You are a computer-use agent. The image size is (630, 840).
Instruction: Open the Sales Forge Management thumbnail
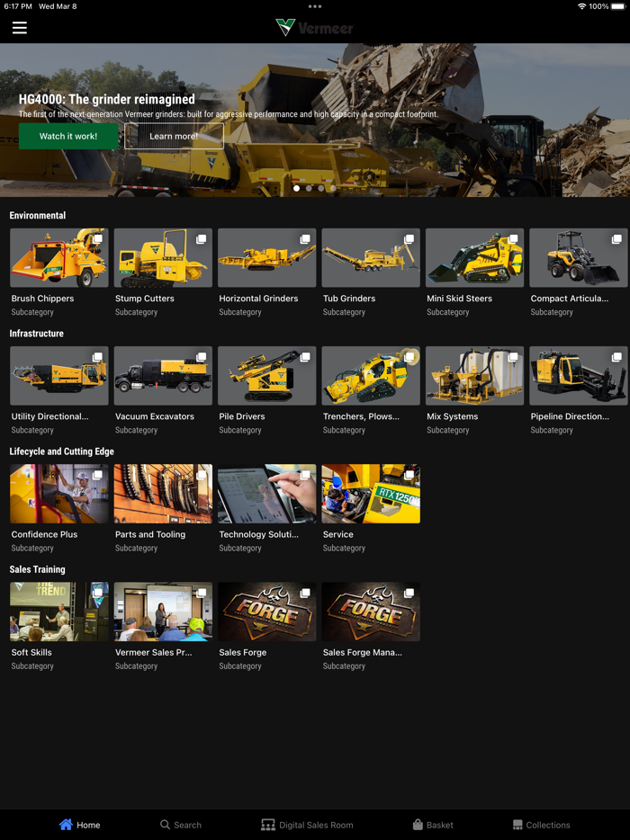pyautogui.click(x=371, y=612)
